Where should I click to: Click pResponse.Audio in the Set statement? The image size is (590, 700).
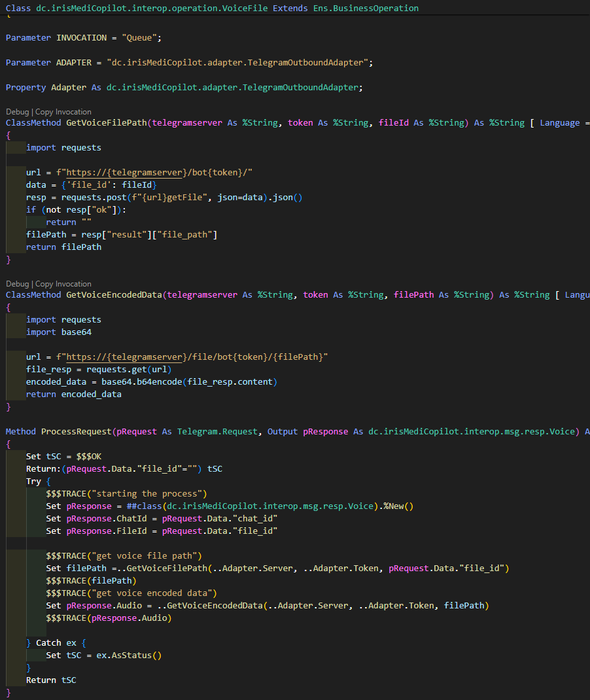tap(104, 606)
